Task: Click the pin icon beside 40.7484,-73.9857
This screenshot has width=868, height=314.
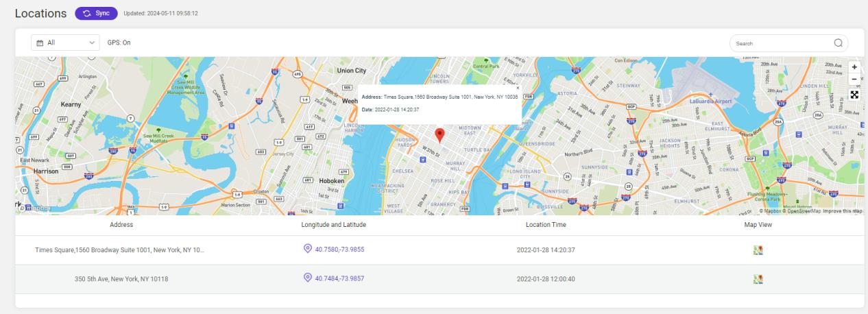Action: point(308,278)
